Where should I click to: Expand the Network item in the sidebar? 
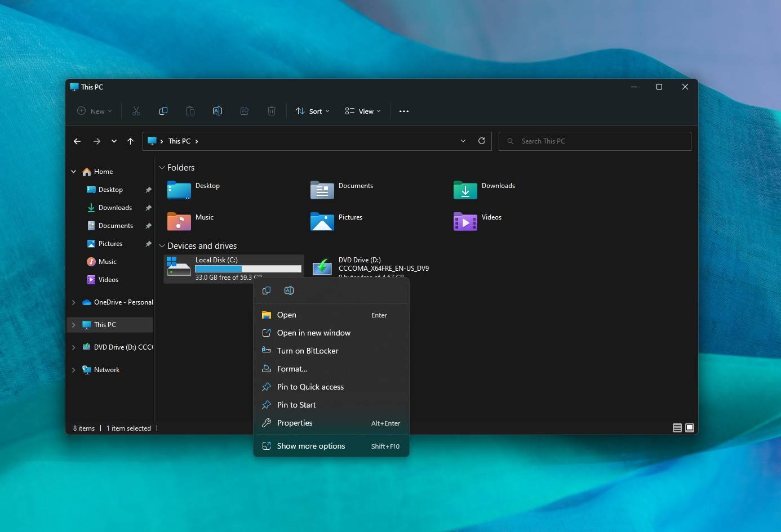74,370
